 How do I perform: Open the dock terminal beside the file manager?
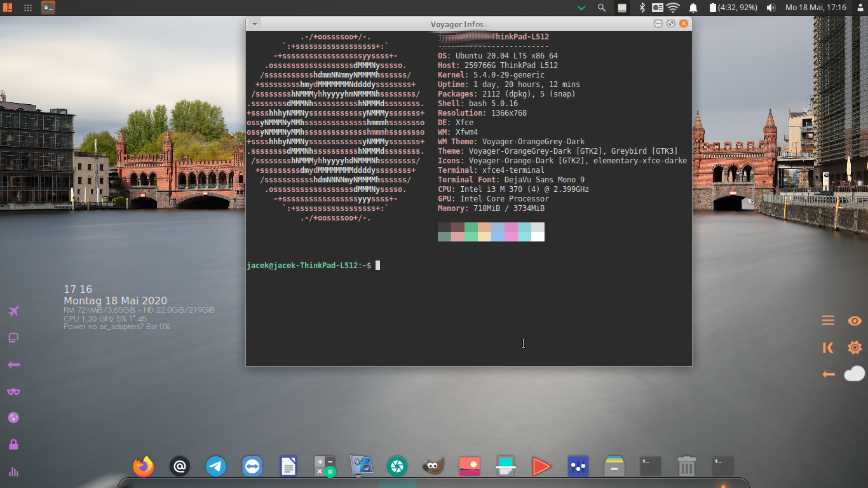[x=650, y=466]
